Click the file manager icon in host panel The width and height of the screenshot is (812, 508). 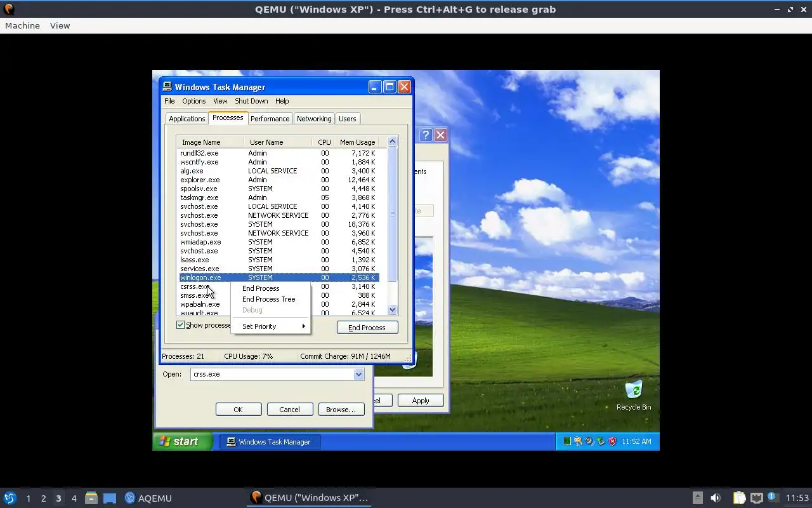click(x=91, y=498)
